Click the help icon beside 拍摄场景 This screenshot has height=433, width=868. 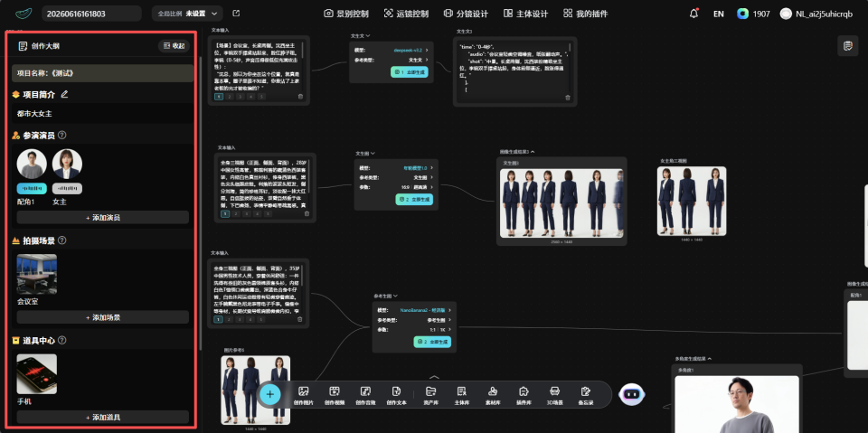coord(62,240)
